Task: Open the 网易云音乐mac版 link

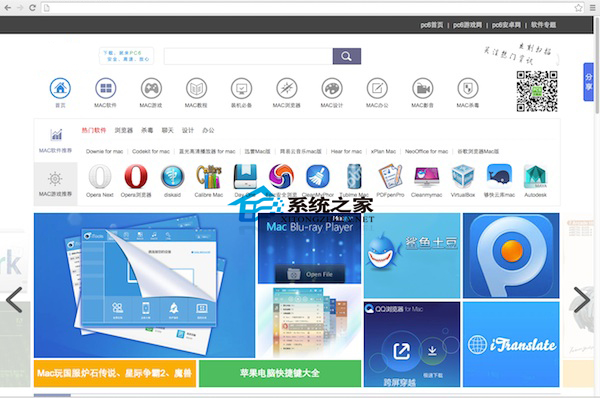Action: point(300,152)
